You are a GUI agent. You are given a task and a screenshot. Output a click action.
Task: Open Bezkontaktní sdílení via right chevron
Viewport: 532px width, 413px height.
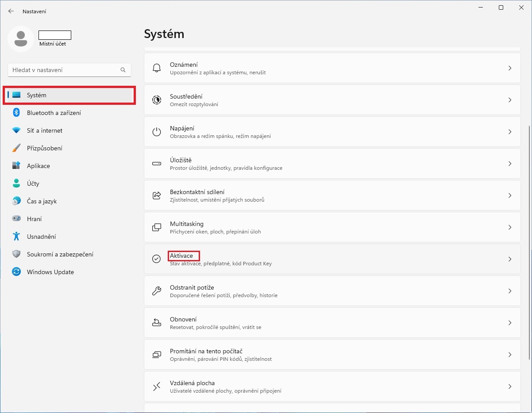click(x=510, y=195)
